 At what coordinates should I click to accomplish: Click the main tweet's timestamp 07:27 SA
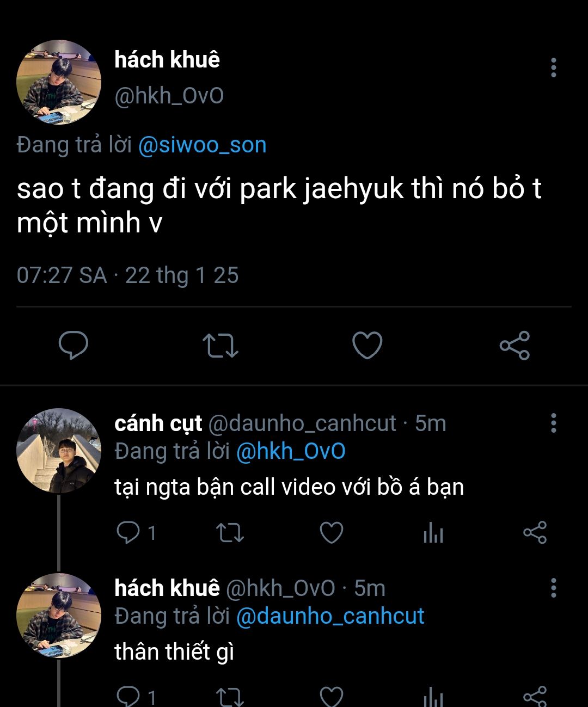click(x=62, y=275)
